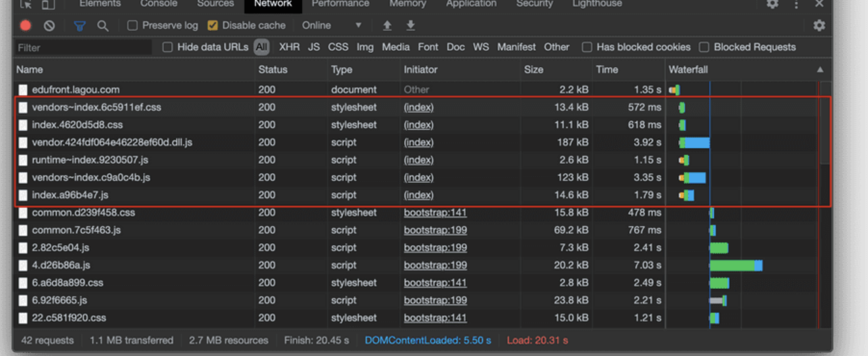
Task: Enable the Preserve log checkbox
Action: tap(132, 25)
